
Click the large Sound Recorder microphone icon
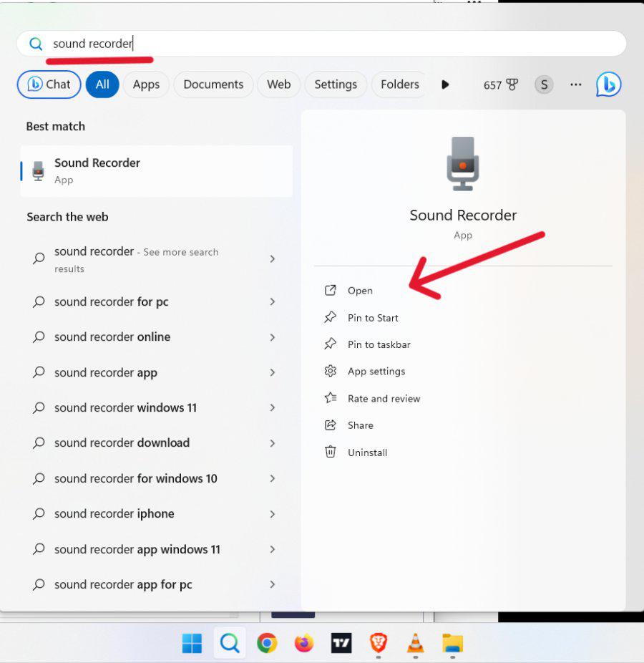pyautogui.click(x=463, y=164)
